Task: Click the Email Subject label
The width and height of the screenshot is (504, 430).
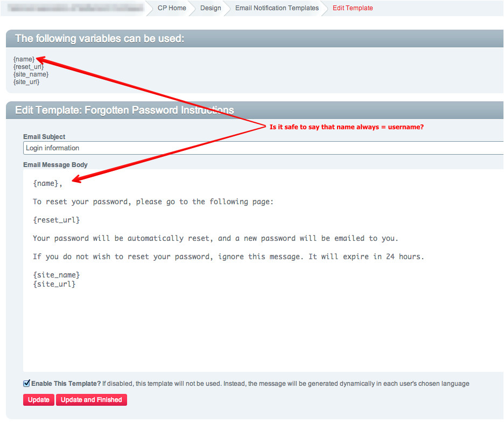Action: [44, 137]
